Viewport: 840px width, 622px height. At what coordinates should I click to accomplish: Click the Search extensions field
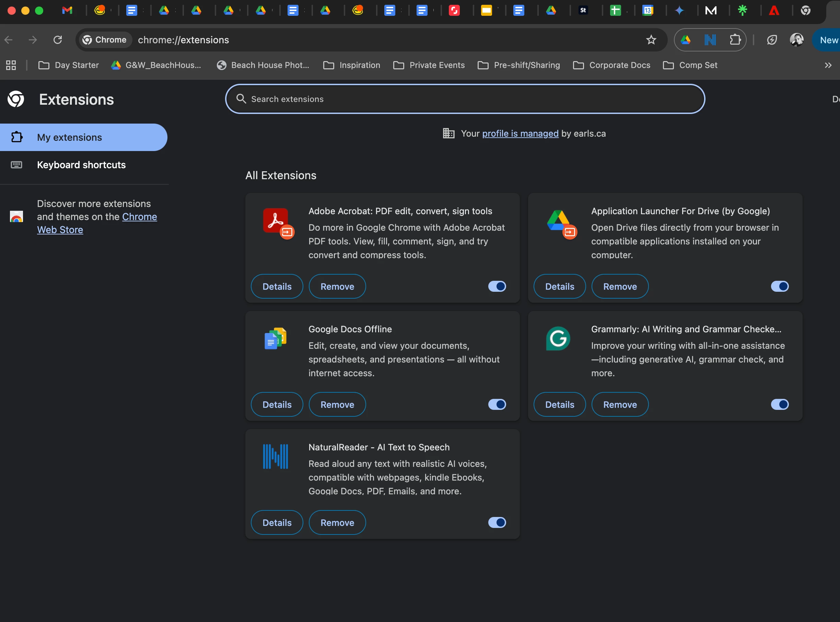pyautogui.click(x=465, y=99)
